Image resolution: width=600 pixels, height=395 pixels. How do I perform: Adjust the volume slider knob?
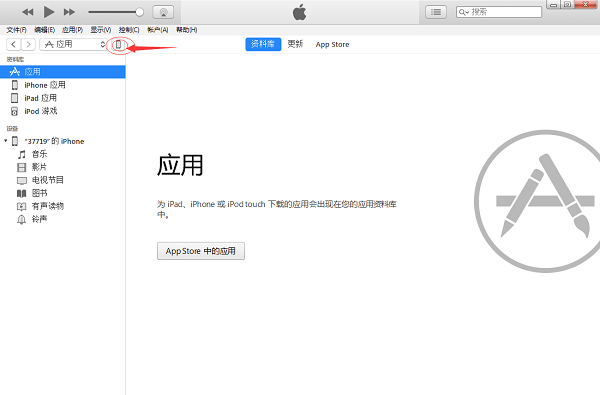point(140,12)
